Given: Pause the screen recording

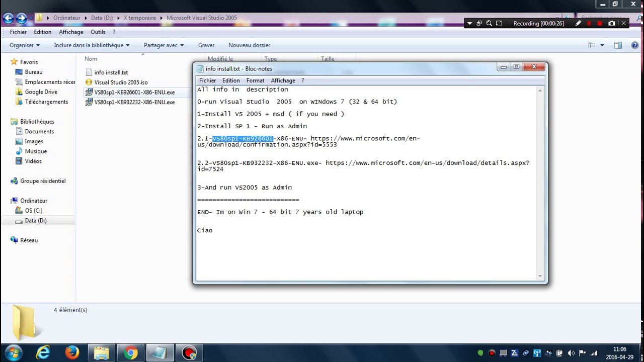Looking at the screenshot, I should (x=589, y=23).
